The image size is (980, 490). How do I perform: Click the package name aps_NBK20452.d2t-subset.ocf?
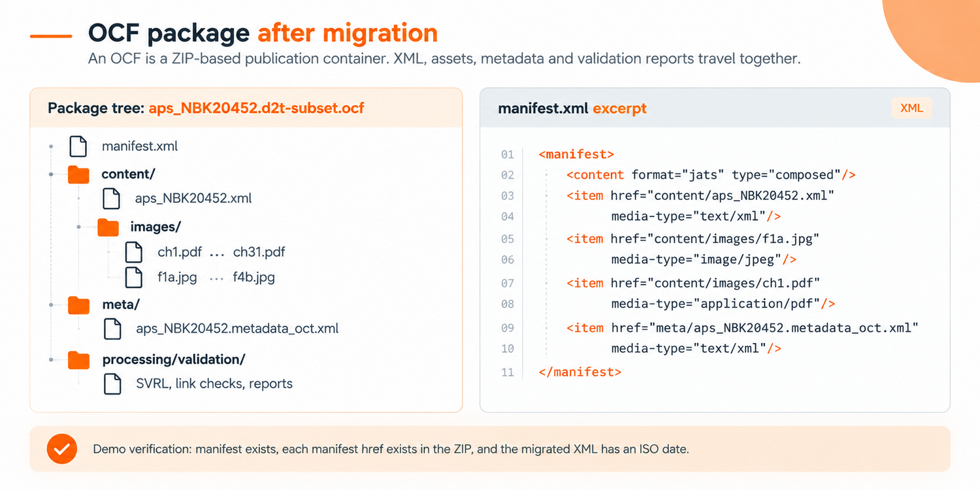256,108
